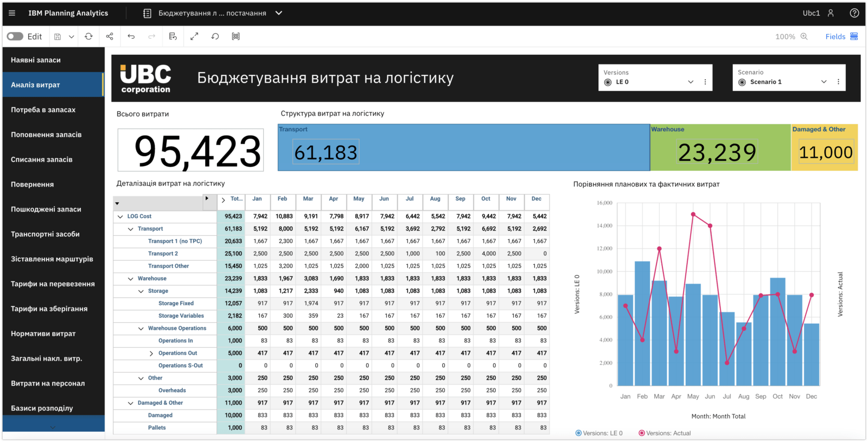Image resolution: width=868 pixels, height=442 pixels.
Task: Open the user profile icon
Action: pyautogui.click(x=831, y=13)
